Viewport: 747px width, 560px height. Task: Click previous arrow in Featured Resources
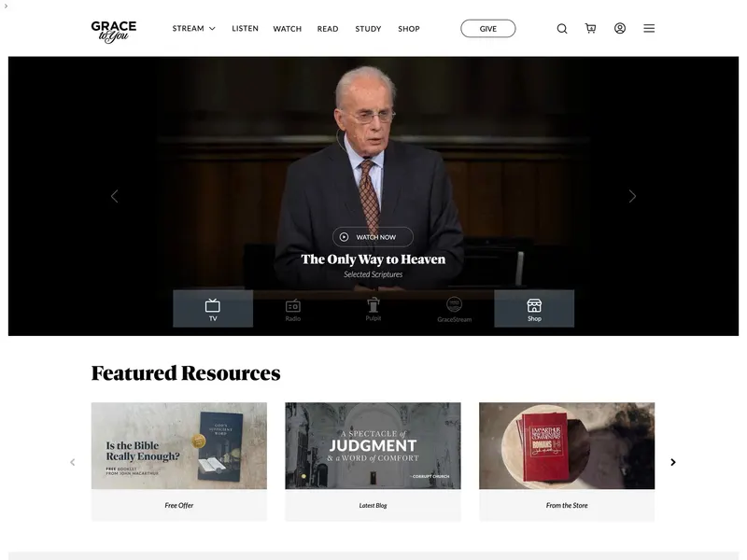click(73, 462)
